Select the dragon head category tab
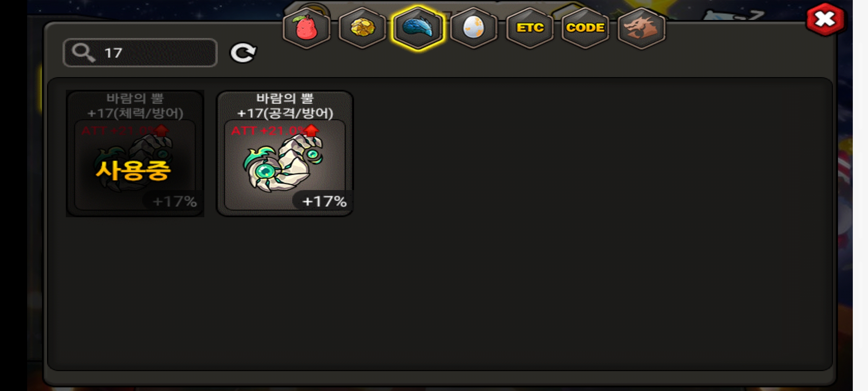868x391 pixels. pyautogui.click(x=641, y=28)
